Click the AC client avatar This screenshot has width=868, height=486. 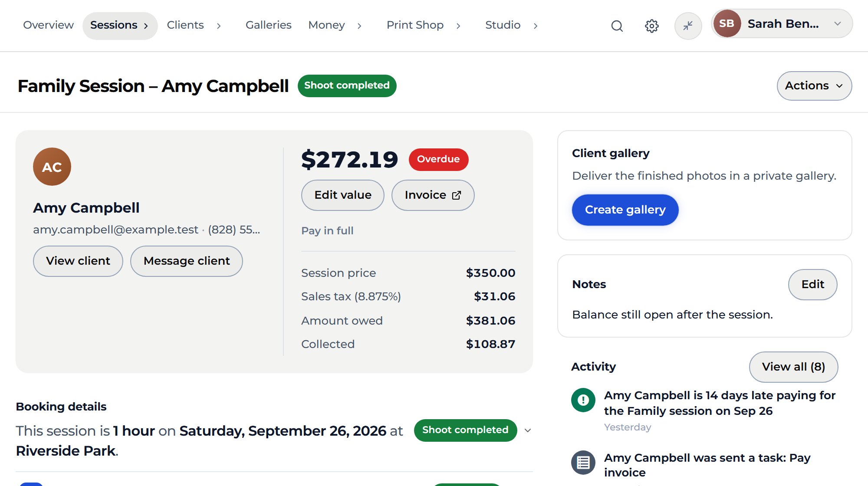(52, 167)
